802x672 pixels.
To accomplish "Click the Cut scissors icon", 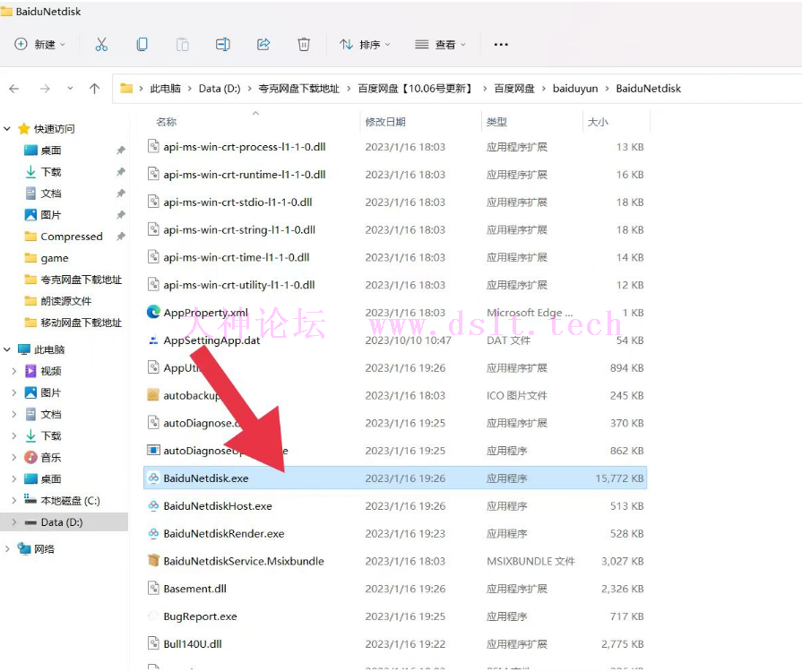I will (101, 45).
